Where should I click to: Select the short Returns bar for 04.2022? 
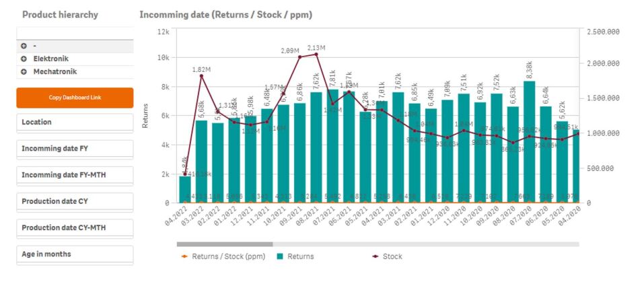185,190
